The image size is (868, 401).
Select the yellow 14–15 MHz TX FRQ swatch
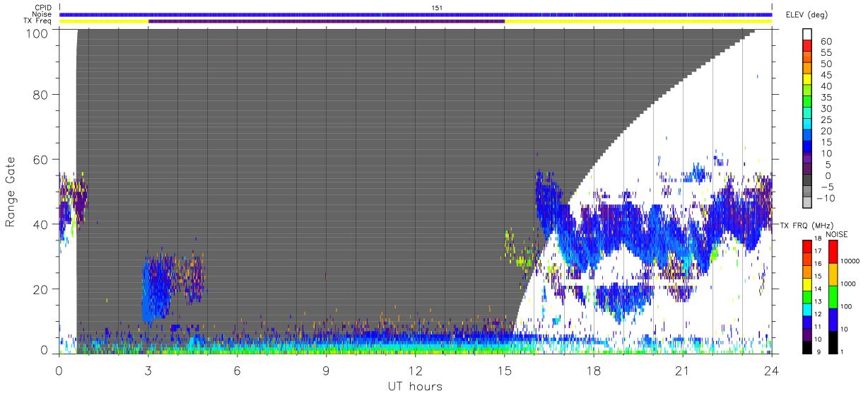coord(807,283)
